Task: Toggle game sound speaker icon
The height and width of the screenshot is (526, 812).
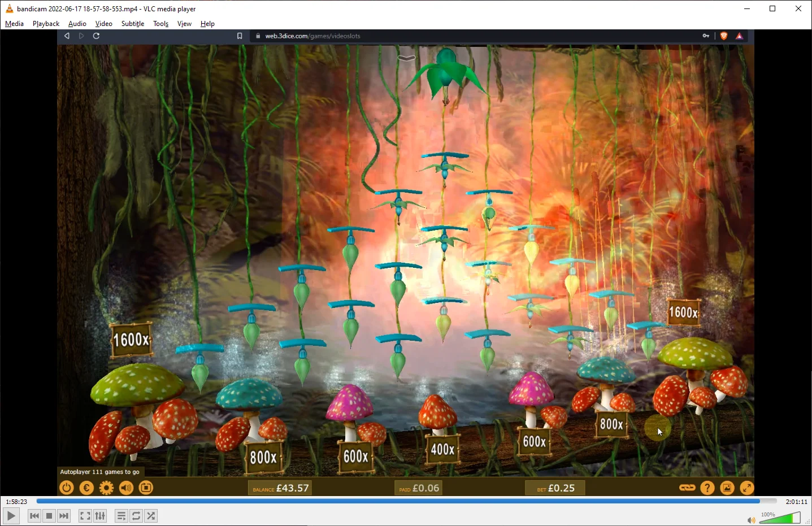Action: pos(126,488)
